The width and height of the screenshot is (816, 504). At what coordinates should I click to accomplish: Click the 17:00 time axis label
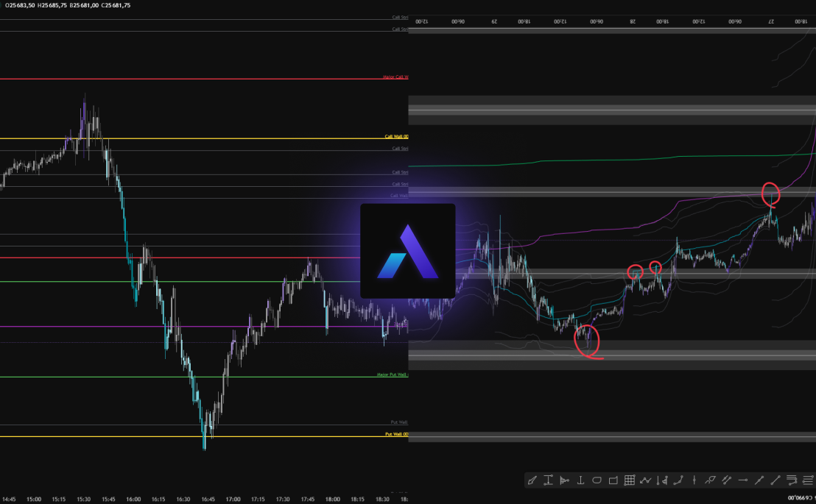233,499
